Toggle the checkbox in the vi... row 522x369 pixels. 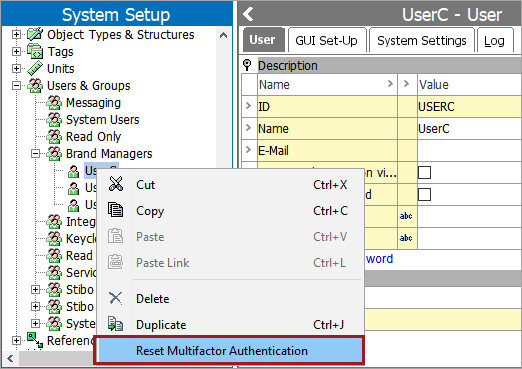424,173
